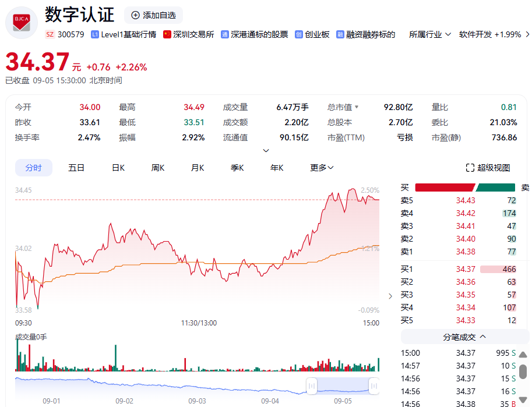The width and height of the screenshot is (532, 407).
Task: Open the 更多 chart period dropdown
Action: (322, 168)
